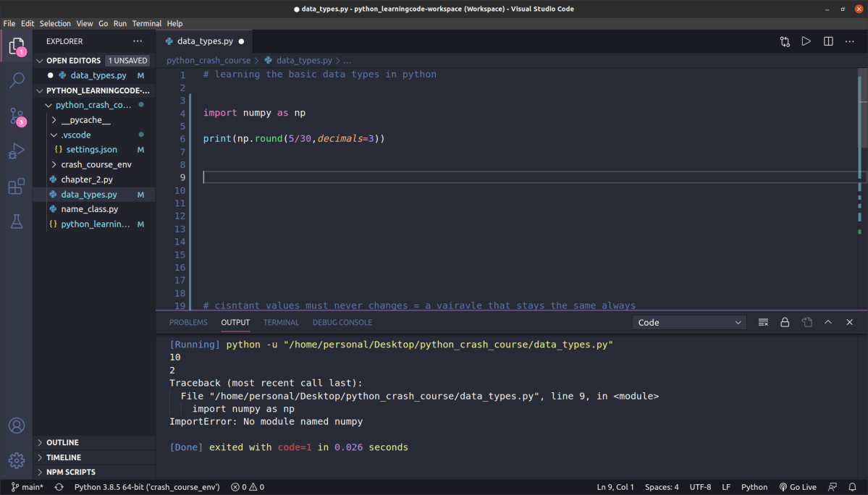The image size is (868, 495).
Task: Switch to the Output panel tab
Action: (x=235, y=323)
